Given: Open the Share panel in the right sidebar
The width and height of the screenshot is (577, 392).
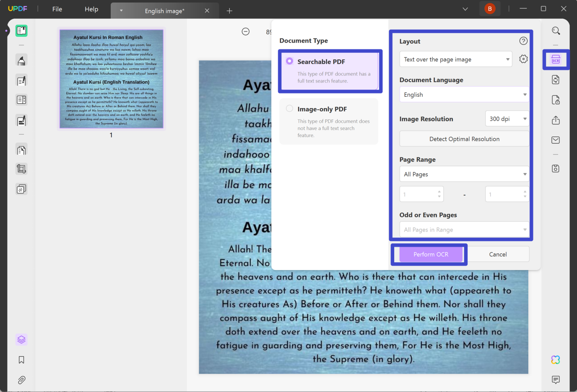Looking at the screenshot, I should [556, 120].
